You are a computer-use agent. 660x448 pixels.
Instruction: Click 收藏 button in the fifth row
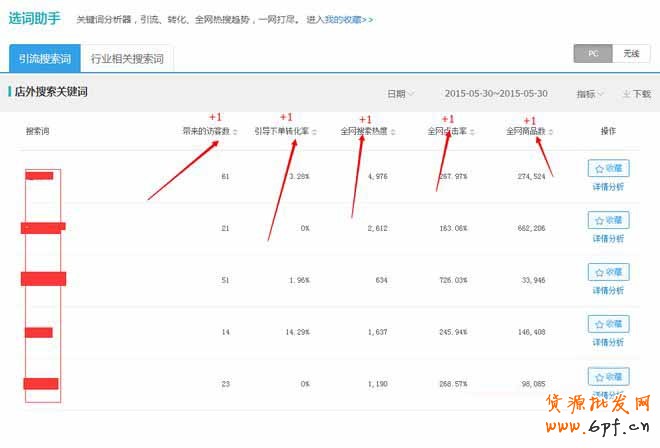click(x=608, y=376)
